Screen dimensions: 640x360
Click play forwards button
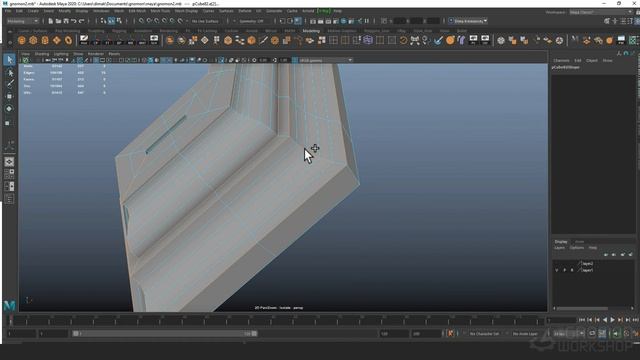point(612,320)
